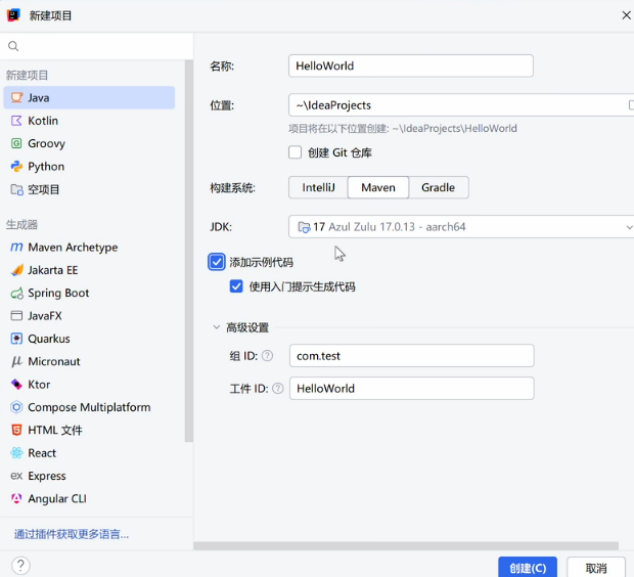The height and width of the screenshot is (577, 634).
Task: Click the empty project (空项目) icon
Action: pyautogui.click(x=17, y=189)
